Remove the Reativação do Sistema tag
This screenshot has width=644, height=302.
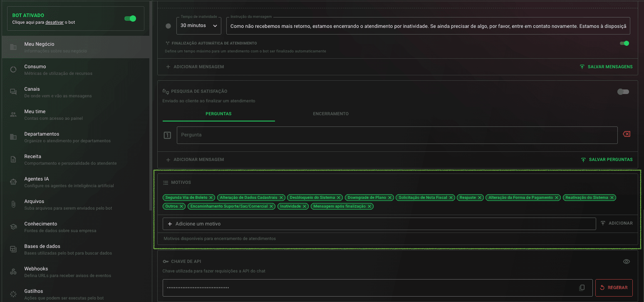pos(612,198)
